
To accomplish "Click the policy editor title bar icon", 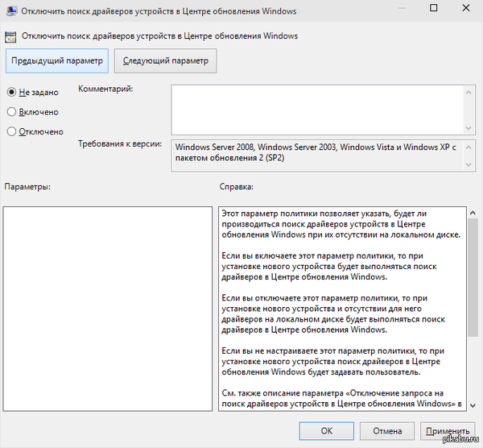I will point(11,11).
